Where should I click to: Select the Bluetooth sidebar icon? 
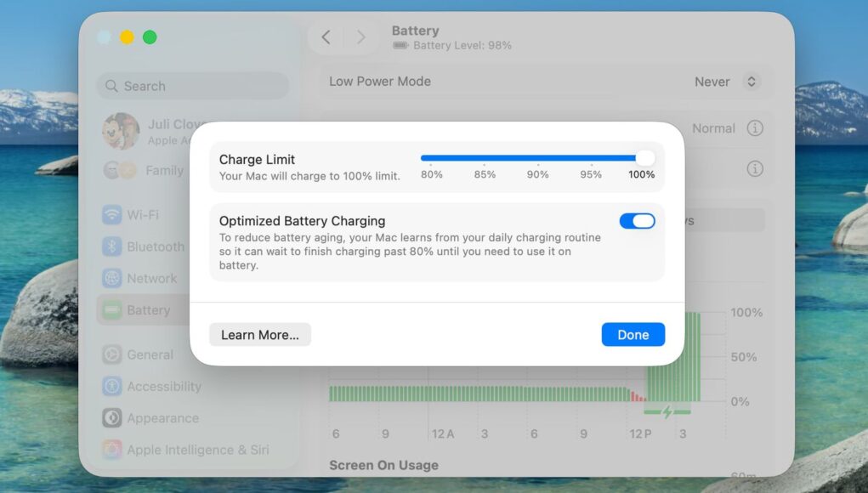coord(112,246)
